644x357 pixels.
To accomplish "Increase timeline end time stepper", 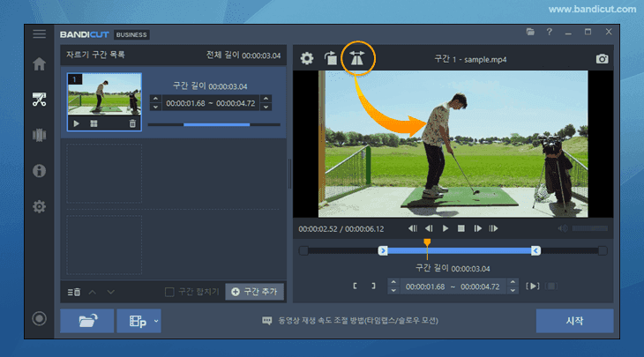I will 513,282.
